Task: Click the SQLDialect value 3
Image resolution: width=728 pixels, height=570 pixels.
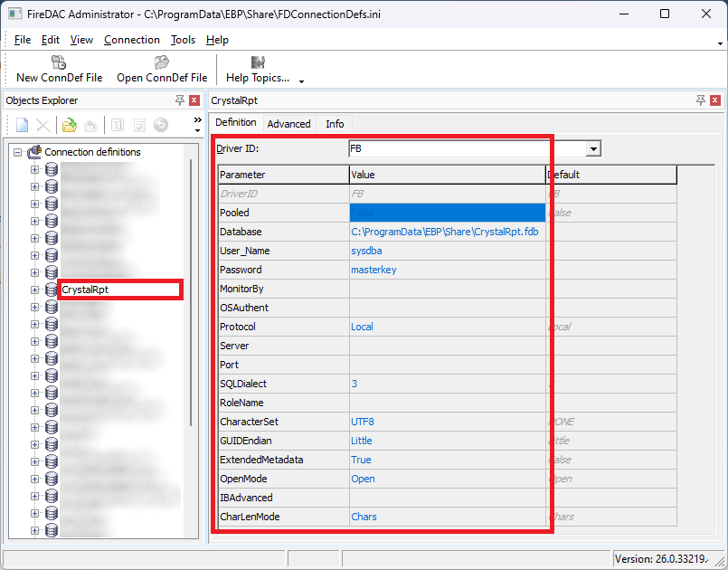Action: 448,385
